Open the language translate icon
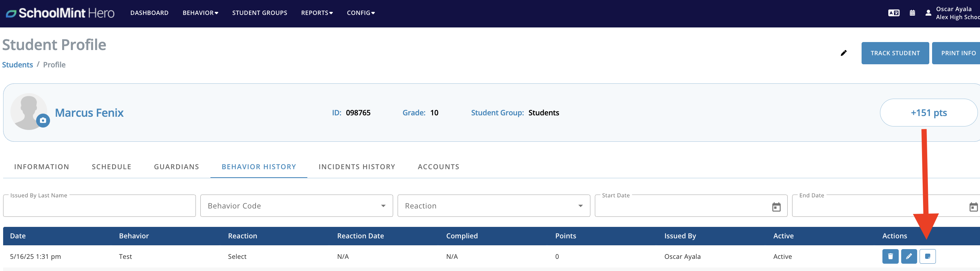Screen dimensions: 980x271 click(x=894, y=13)
